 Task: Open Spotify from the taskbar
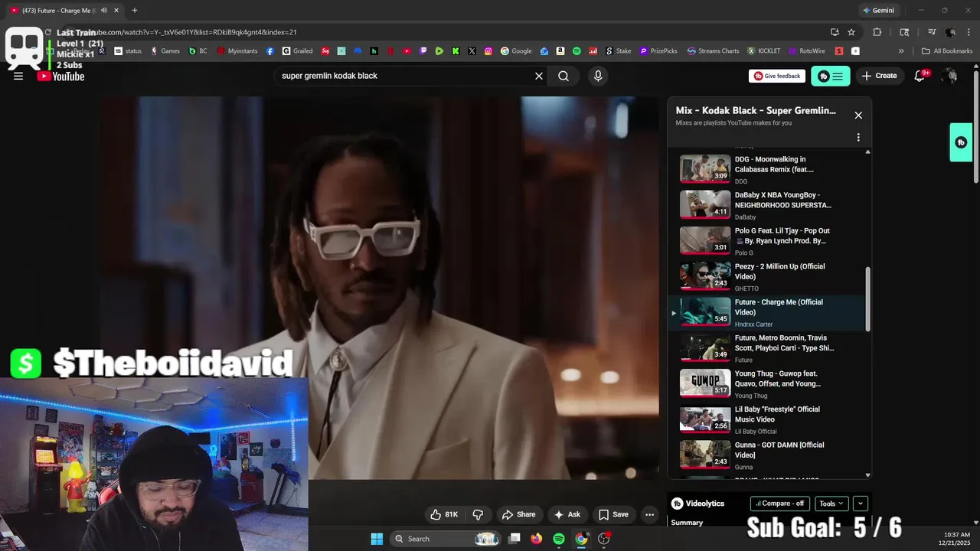pos(559,539)
